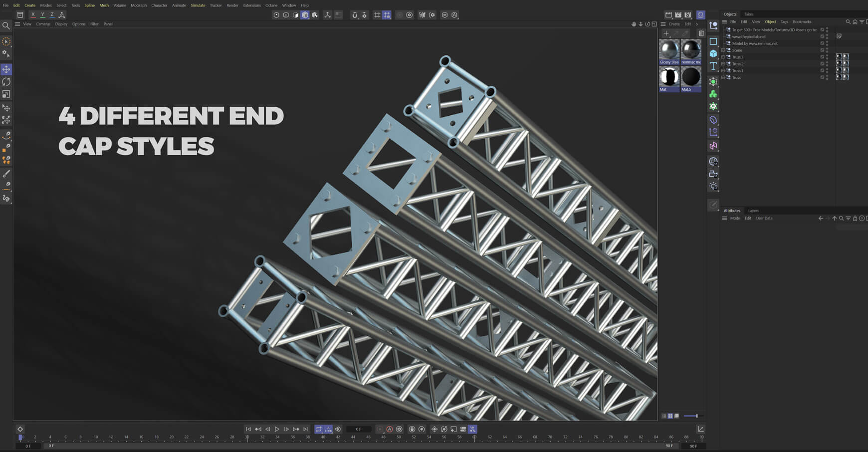The image size is (868, 452).
Task: Create new material with the plus icon
Action: point(666,33)
